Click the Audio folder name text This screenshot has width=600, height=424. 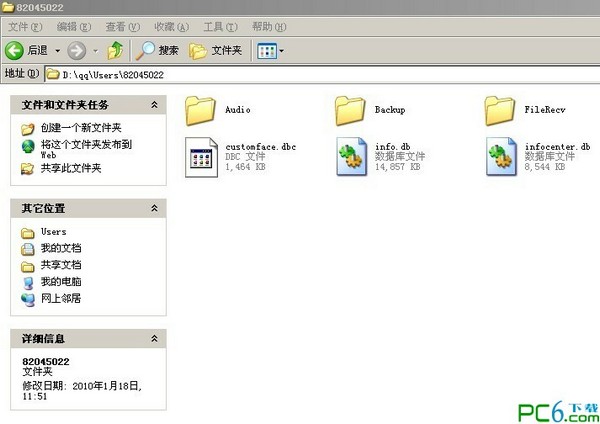238,110
